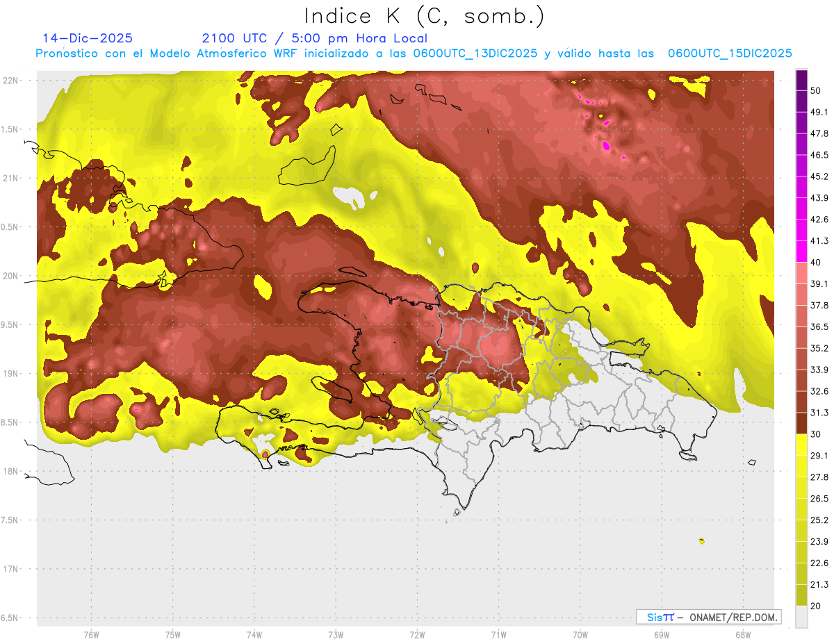Image resolution: width=834 pixels, height=644 pixels.
Task: Click the colorbar value "22.6"
Action: pos(819,563)
